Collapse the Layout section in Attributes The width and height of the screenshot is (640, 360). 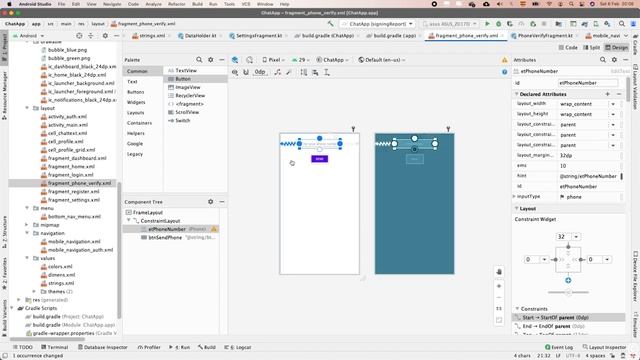(517, 209)
